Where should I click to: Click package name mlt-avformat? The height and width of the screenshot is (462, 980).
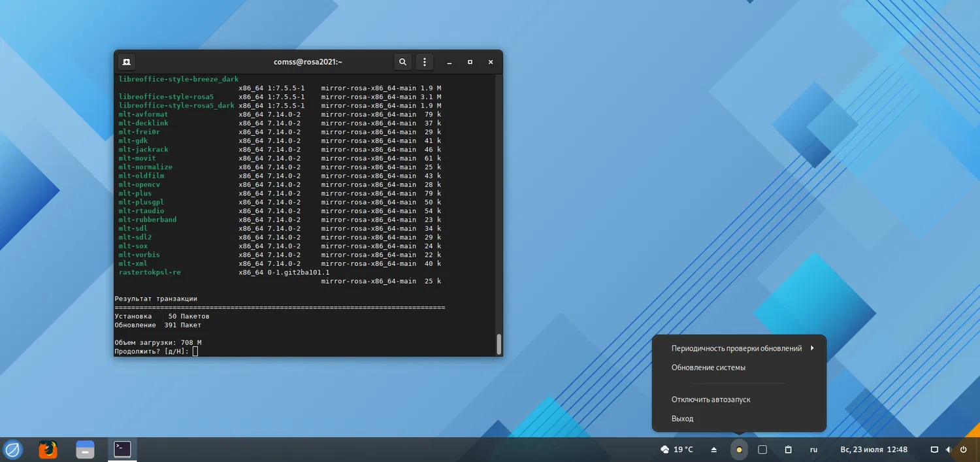point(143,114)
